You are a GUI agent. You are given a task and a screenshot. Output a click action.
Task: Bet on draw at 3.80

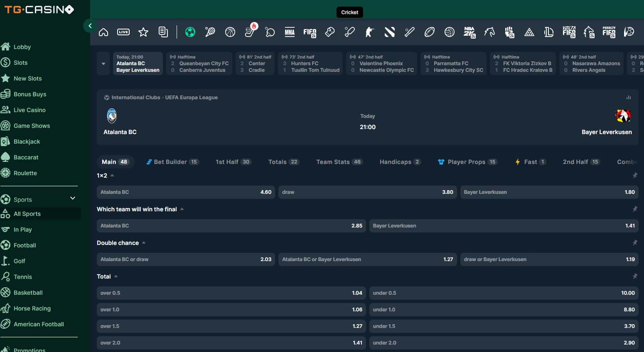(368, 192)
